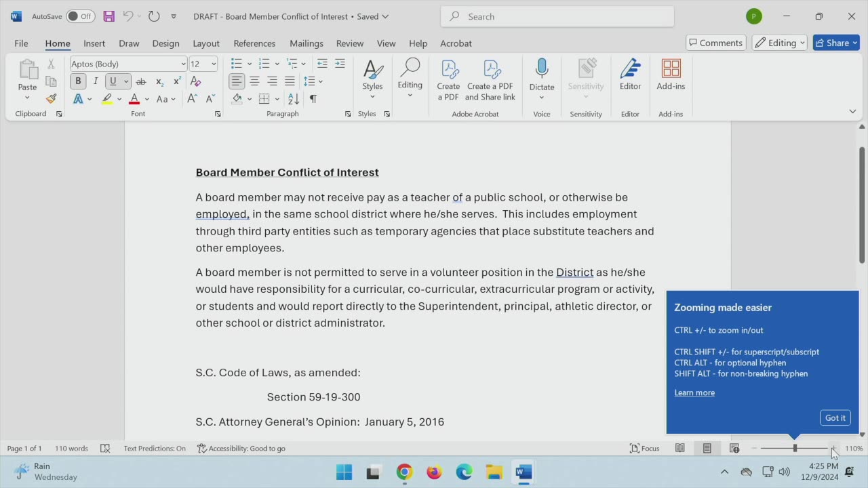Select the Format Painter brush icon
The width and height of the screenshot is (868, 488).
coord(51,99)
